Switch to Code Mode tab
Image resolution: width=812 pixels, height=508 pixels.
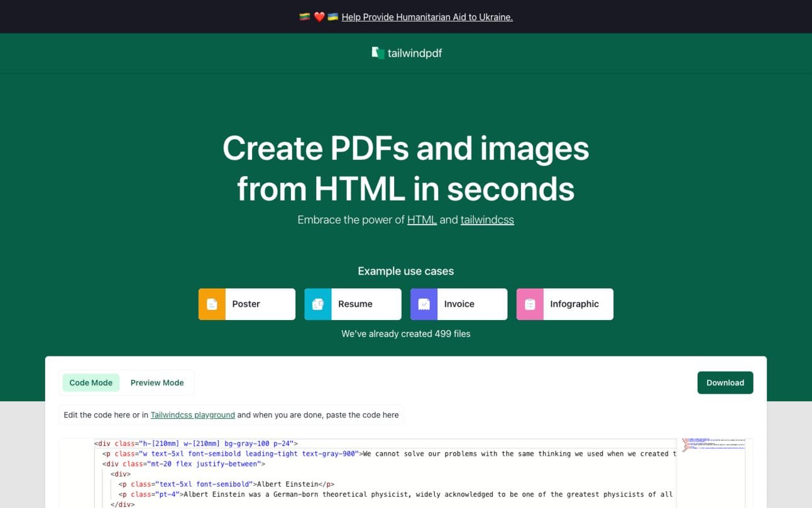91,383
